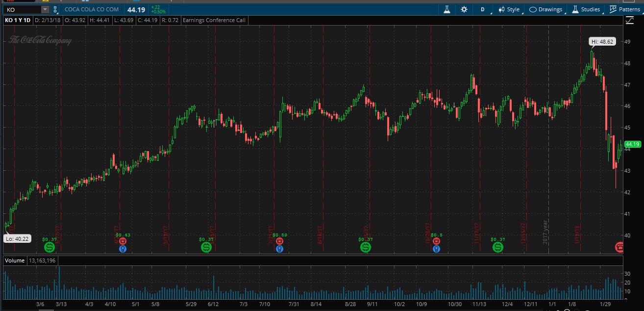The image size is (644, 311).
Task: Click the curve icon below Patterns
Action: (630, 20)
